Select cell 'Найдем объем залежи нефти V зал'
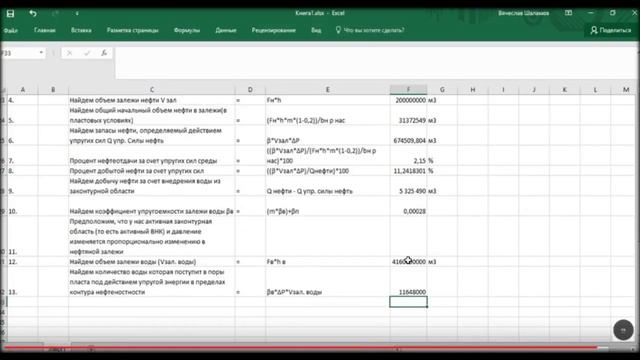 pos(152,100)
